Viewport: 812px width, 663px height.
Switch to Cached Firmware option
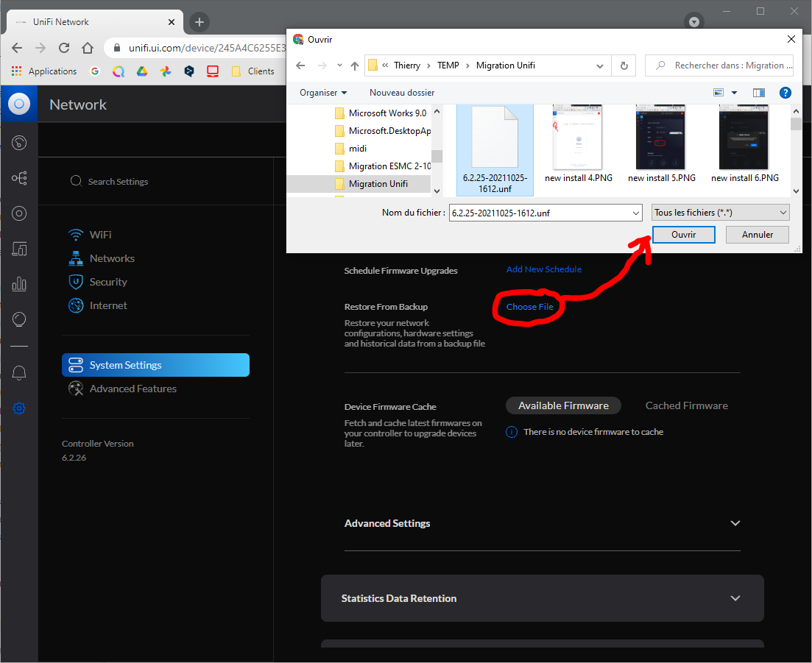point(686,405)
